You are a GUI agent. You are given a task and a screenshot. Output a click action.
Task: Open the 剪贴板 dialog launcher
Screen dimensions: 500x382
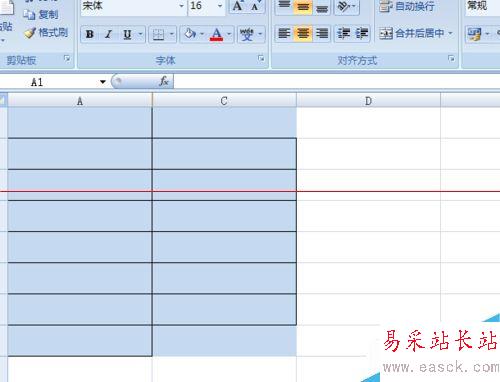67,59
